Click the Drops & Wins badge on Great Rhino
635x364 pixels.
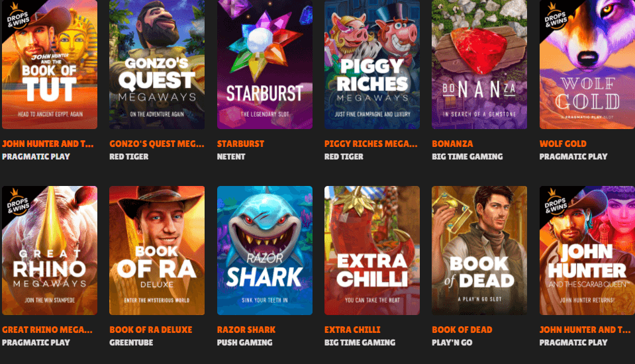(17, 201)
